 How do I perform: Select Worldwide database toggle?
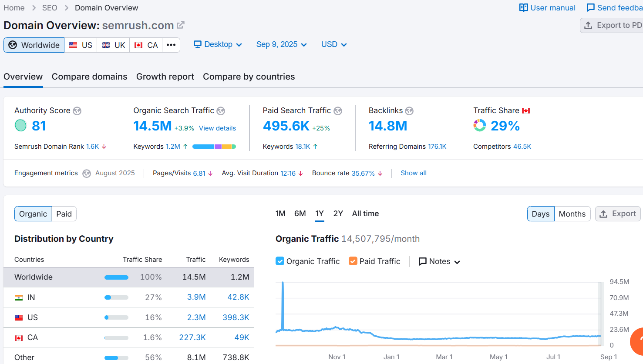[x=34, y=45]
